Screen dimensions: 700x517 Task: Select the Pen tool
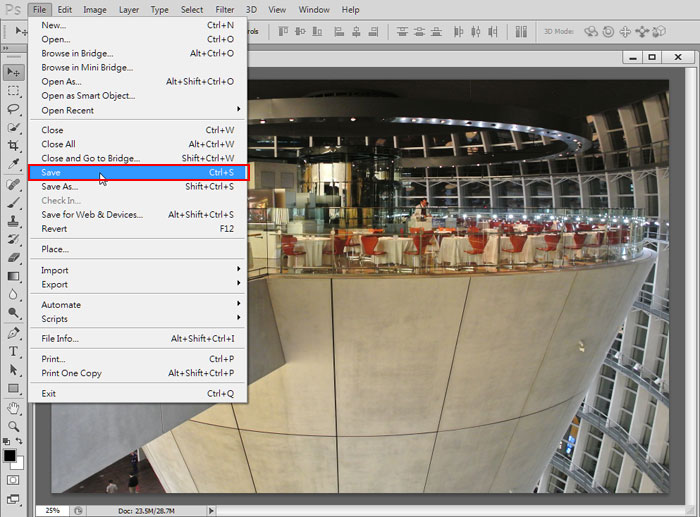coord(13,333)
